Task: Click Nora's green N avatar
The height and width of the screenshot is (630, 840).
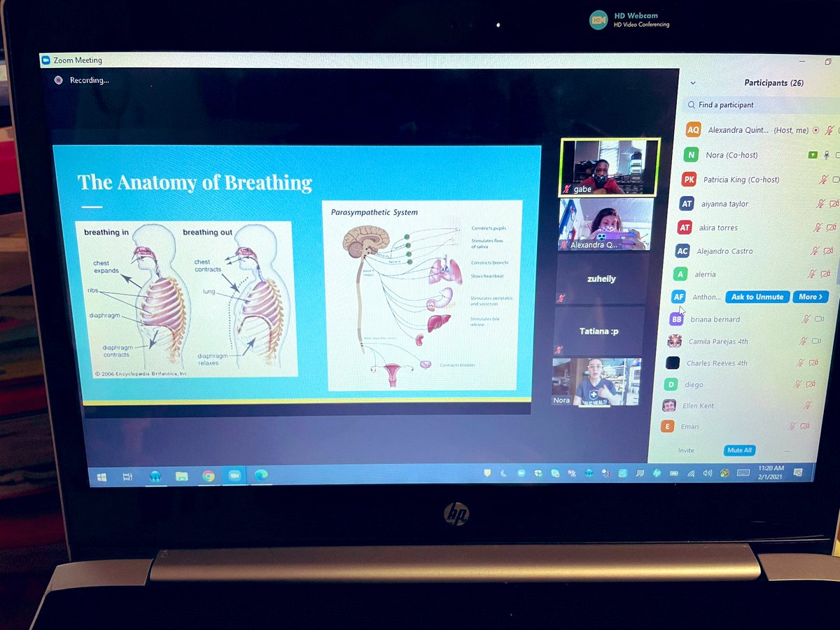Action: 692,155
